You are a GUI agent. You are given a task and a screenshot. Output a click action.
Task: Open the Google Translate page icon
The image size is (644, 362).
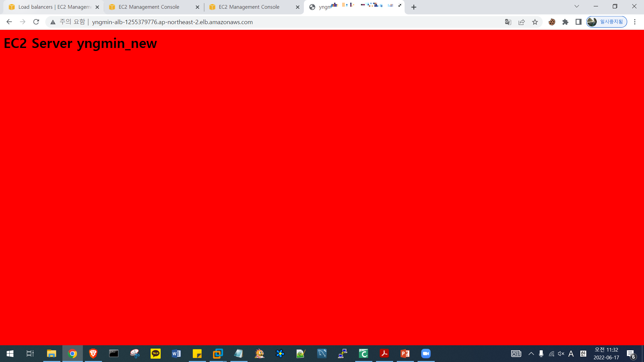pyautogui.click(x=508, y=22)
